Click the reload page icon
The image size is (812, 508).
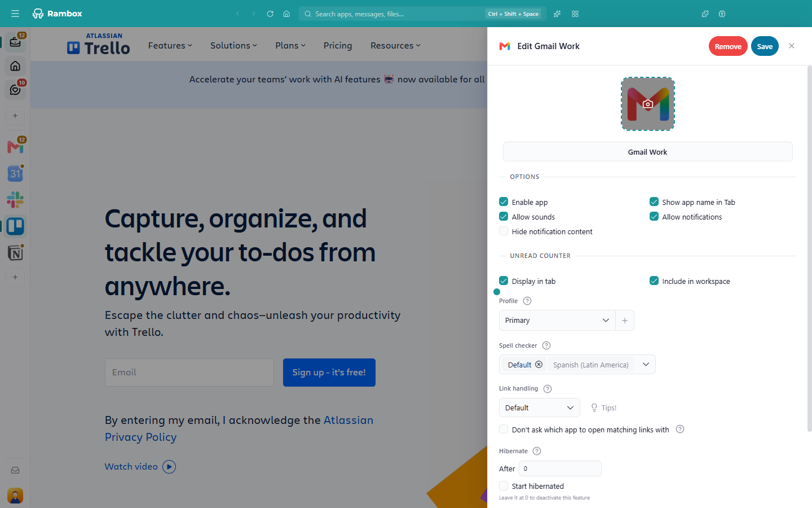(x=270, y=14)
